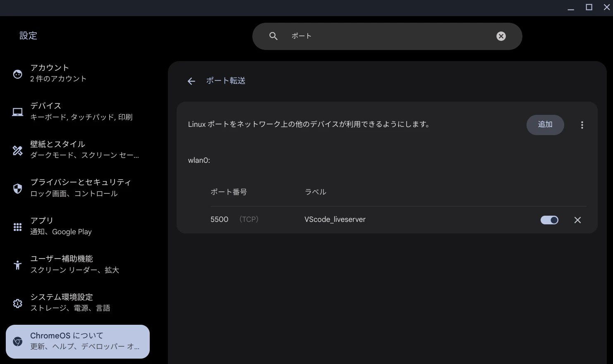Click the ラベル column header
This screenshot has width=613, height=364.
click(x=316, y=192)
